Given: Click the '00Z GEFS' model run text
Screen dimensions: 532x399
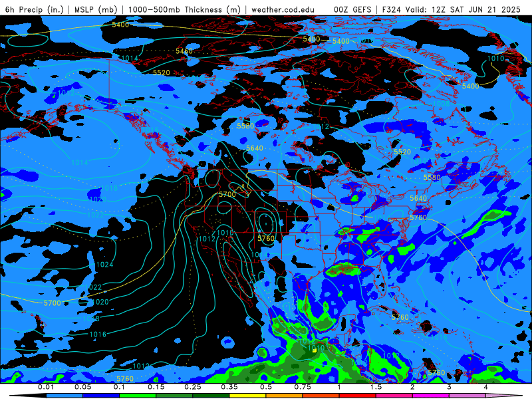Looking at the screenshot, I should pos(353,9).
